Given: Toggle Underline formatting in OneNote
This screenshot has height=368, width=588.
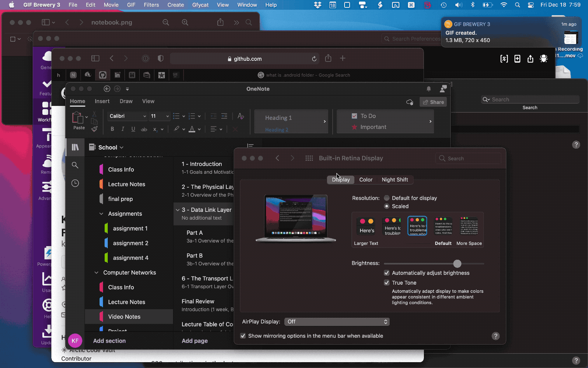Looking at the screenshot, I should pyautogui.click(x=133, y=129).
